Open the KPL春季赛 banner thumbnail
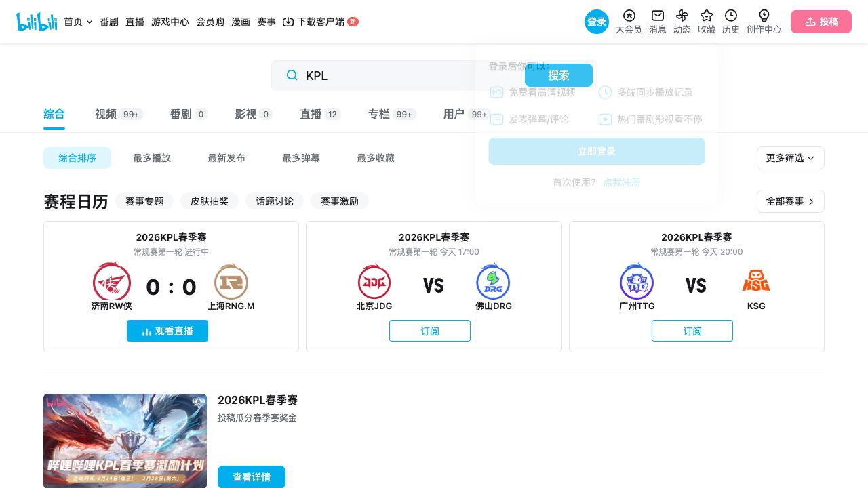The height and width of the screenshot is (488, 868). [125, 441]
